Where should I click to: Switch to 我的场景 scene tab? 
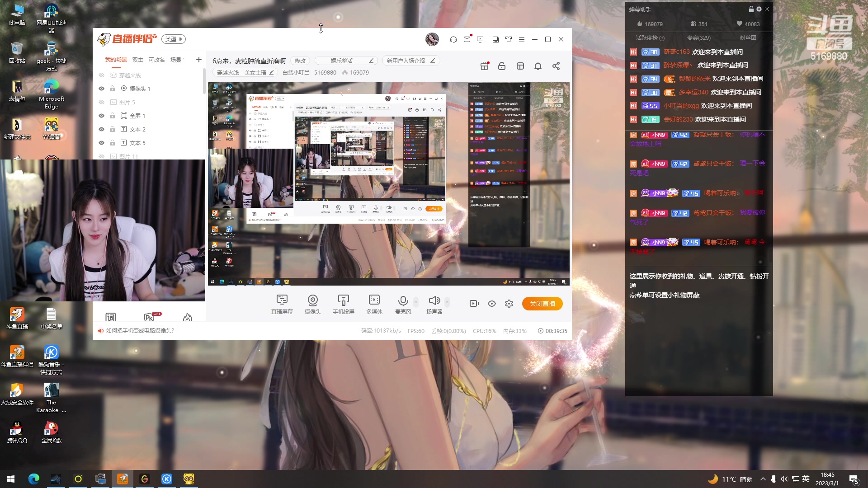tap(116, 60)
